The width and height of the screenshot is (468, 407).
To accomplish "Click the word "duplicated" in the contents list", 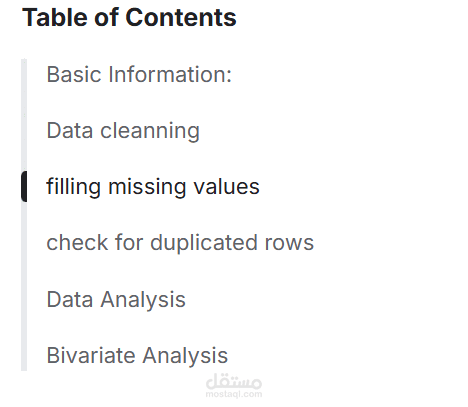I will (x=204, y=242).
